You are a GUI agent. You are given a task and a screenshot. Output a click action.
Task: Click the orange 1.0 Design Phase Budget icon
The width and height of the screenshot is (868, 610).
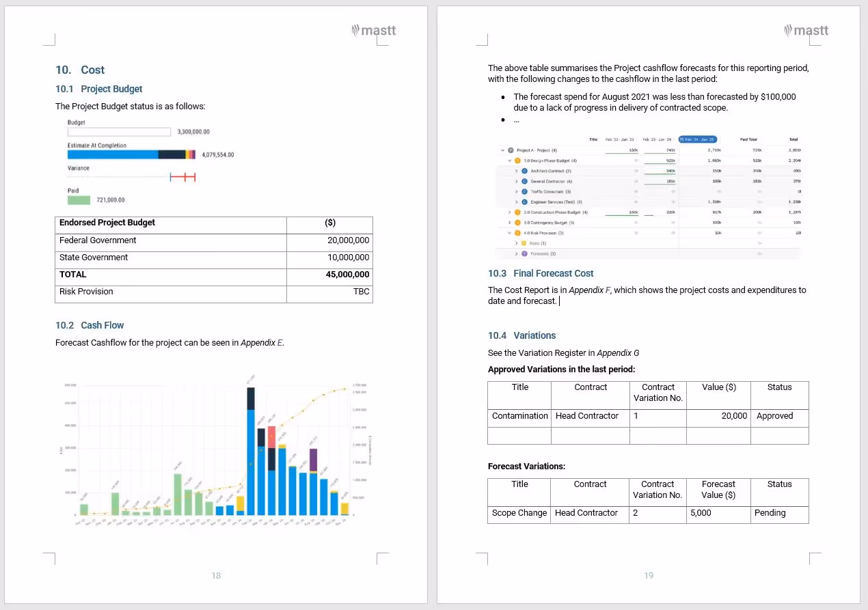point(517,161)
